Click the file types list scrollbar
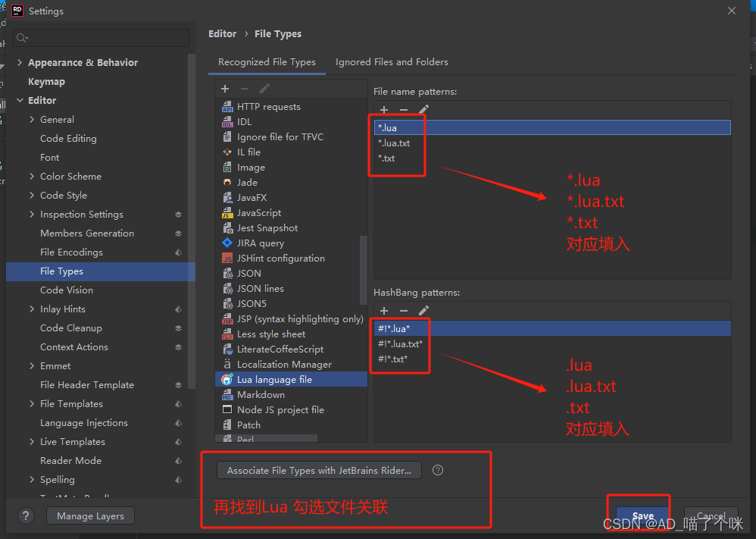Image resolution: width=756 pixels, height=539 pixels. click(x=363, y=270)
